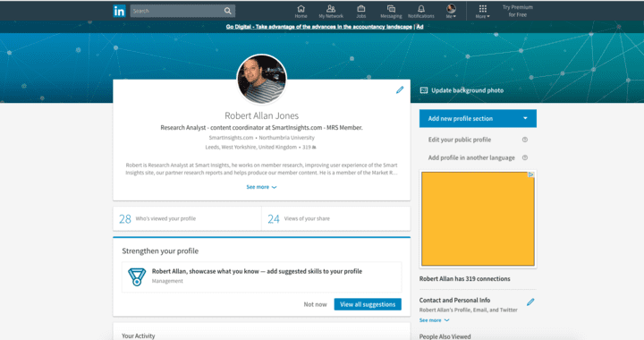Click the People Also Viewed heading
Image resolution: width=644 pixels, height=340 pixels.
(x=445, y=336)
